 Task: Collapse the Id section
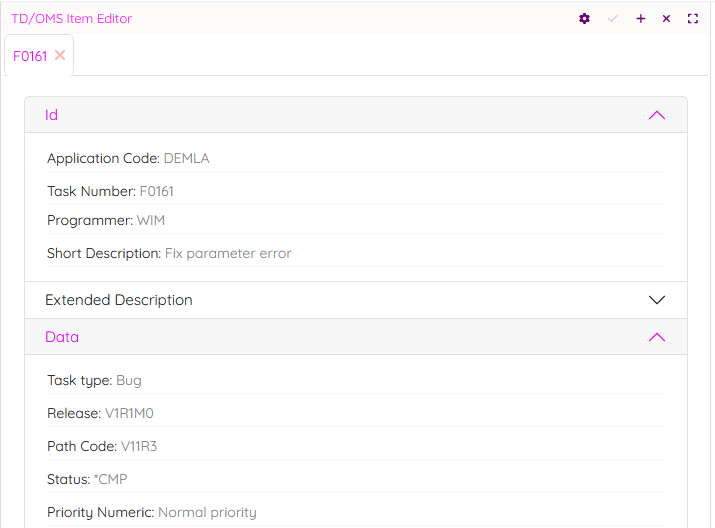click(x=657, y=115)
